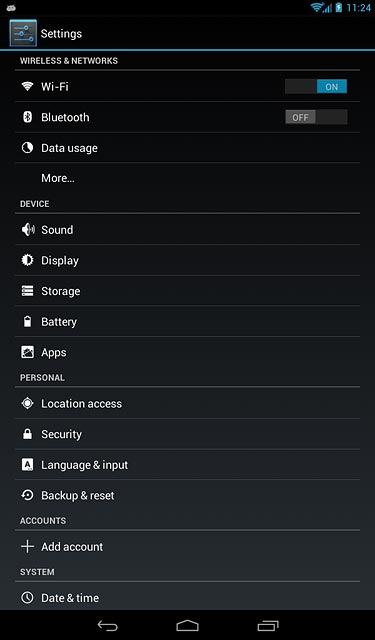Open Date & time settings
The height and width of the screenshot is (640, 375).
click(187, 597)
